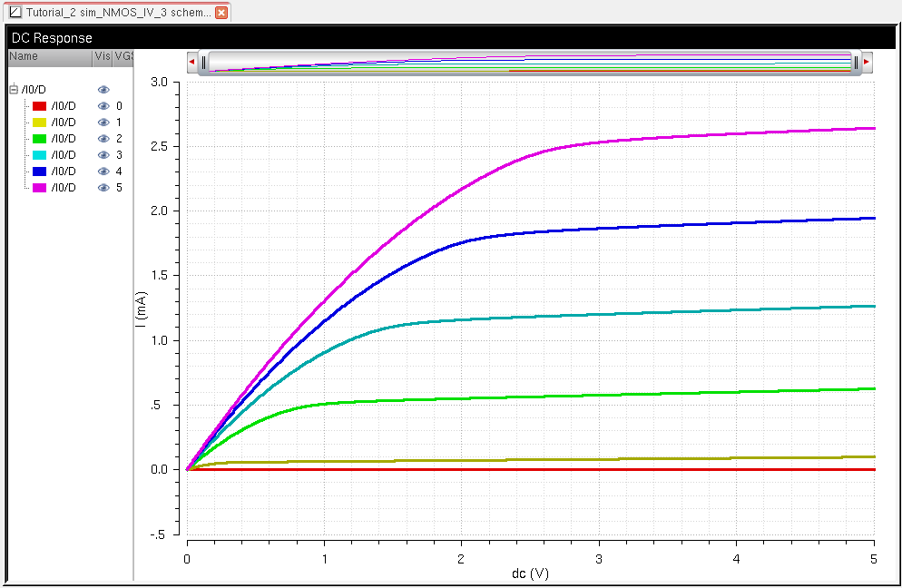Toggle the eye icon for the /I0/D group
This screenshot has width=902, height=588.
pos(103,89)
